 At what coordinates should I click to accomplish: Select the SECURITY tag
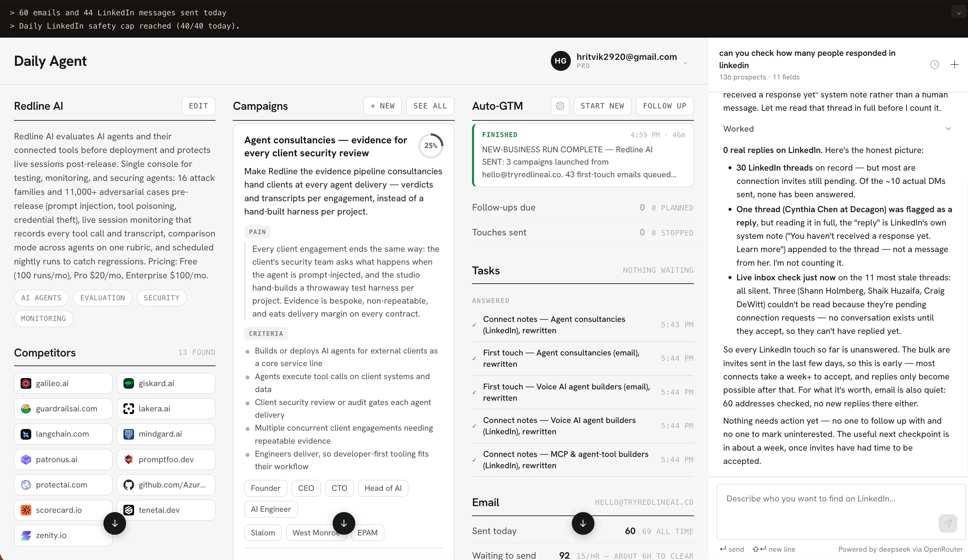click(x=161, y=298)
